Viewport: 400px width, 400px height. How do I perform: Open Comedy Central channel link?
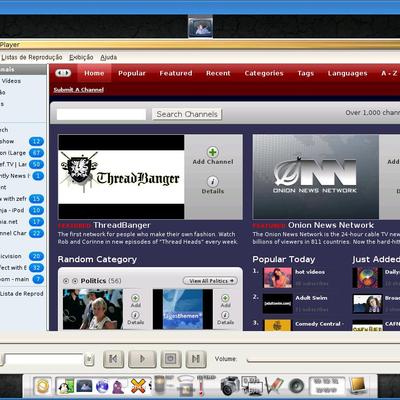(x=318, y=324)
